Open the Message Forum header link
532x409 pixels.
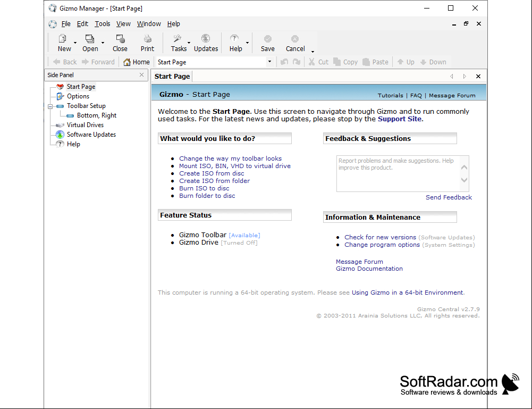click(452, 95)
